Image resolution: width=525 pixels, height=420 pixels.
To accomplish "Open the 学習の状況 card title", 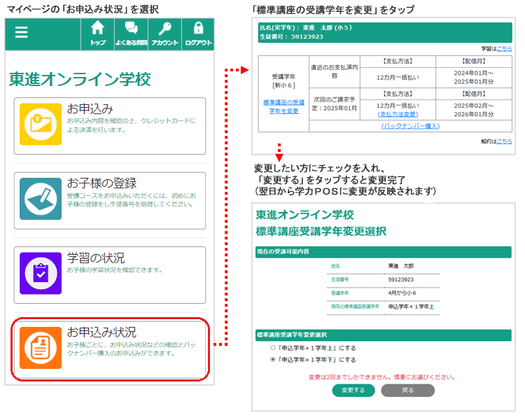I will [96, 258].
